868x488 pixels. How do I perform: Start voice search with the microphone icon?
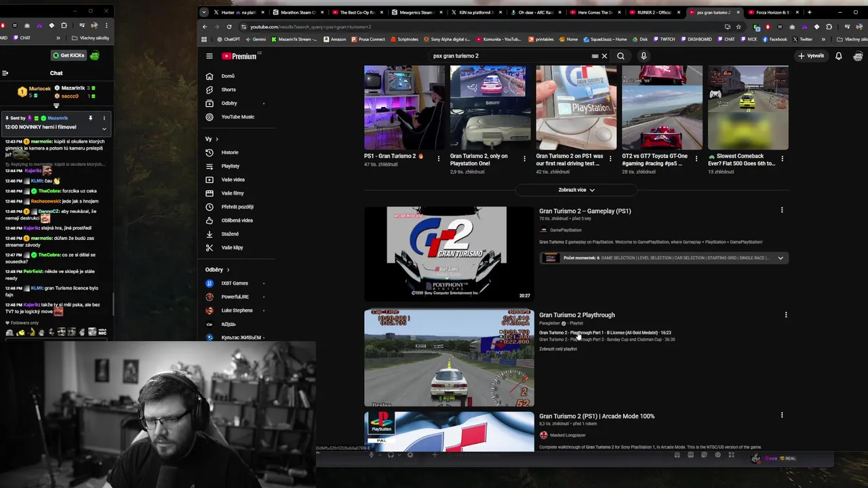(644, 56)
